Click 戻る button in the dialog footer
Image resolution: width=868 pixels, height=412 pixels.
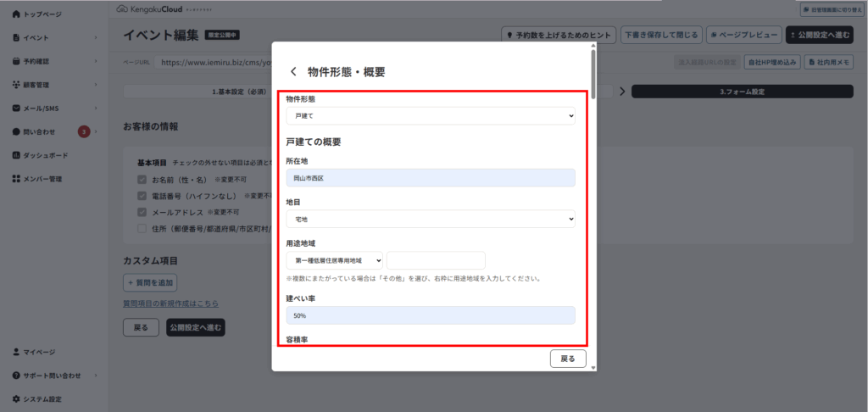click(568, 359)
